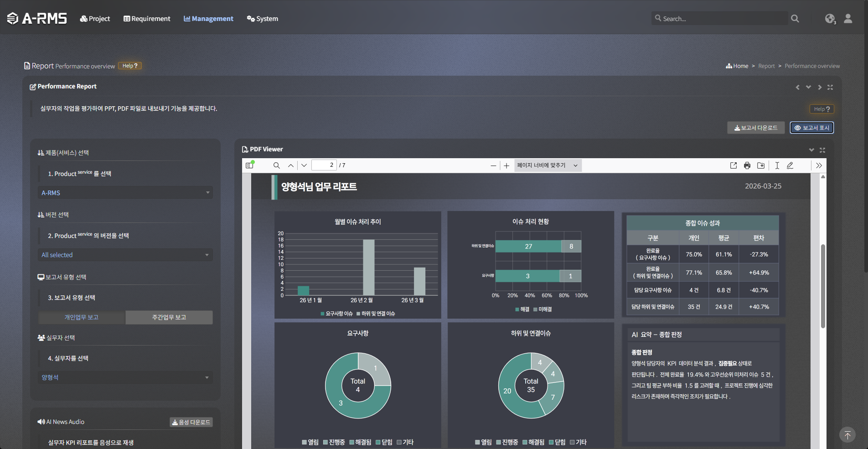Click the PDF page number field
This screenshot has height=449, width=868.
click(324, 165)
